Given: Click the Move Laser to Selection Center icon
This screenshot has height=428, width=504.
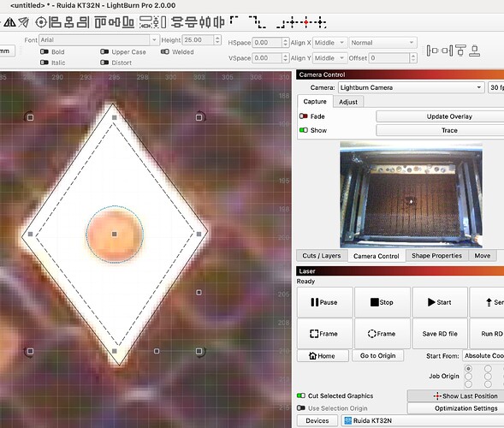Looking at the screenshot, I should 305,22.
